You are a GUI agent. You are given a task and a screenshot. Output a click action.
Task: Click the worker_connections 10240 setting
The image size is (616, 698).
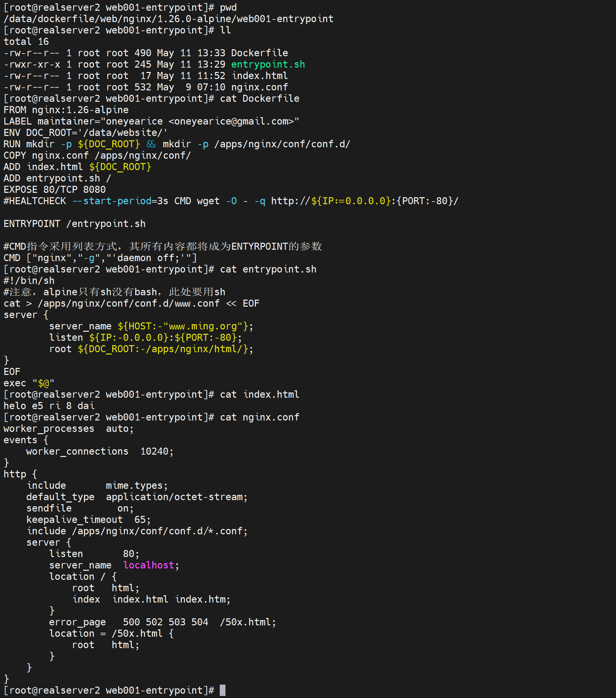point(100,452)
